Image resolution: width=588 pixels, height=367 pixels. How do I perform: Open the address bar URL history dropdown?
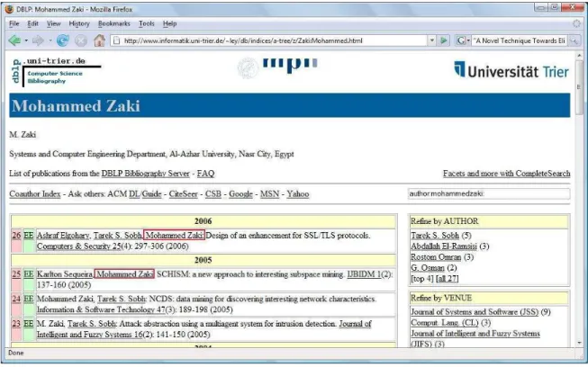[432, 40]
